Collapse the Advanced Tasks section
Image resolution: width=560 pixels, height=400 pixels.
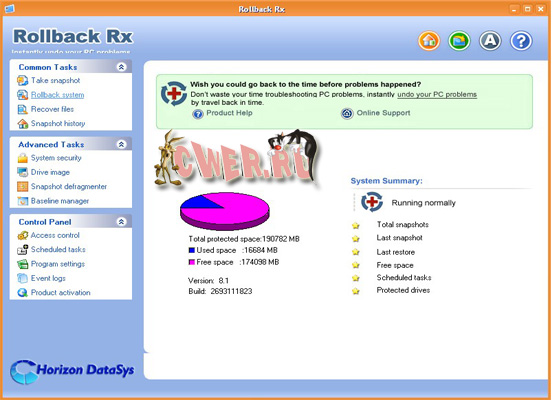coord(121,144)
